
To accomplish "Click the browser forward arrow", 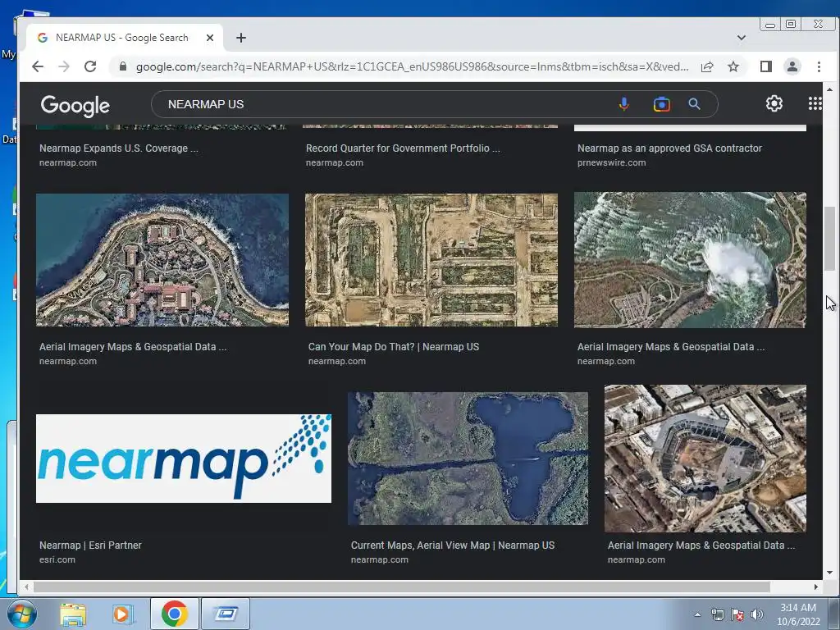I will (64, 66).
